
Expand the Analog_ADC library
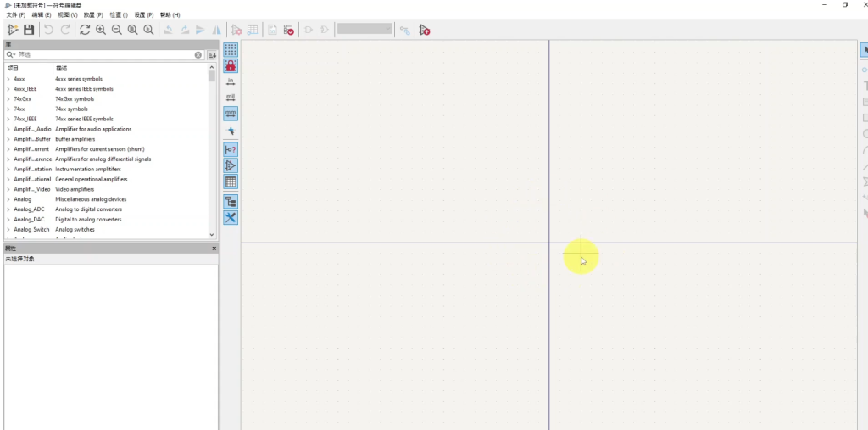(x=8, y=209)
